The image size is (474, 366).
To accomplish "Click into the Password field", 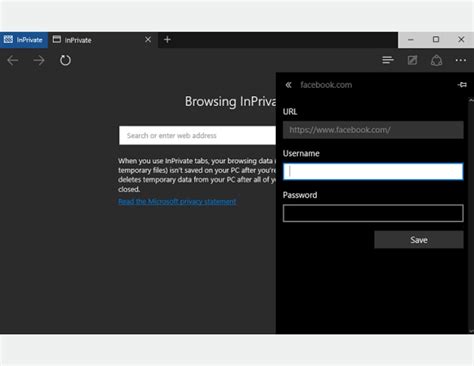I will 373,213.
